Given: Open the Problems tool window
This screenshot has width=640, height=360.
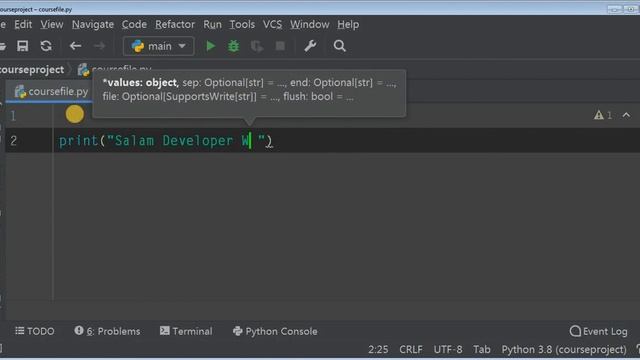Looking at the screenshot, I should [107, 331].
